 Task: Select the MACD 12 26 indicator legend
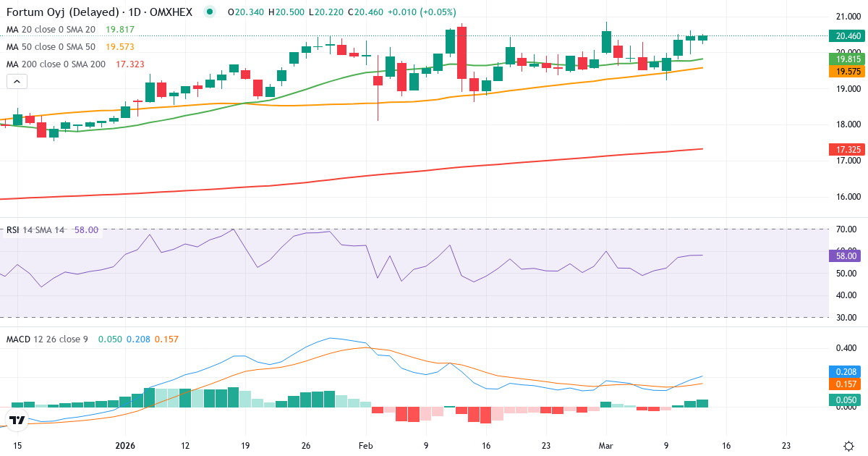coord(45,337)
